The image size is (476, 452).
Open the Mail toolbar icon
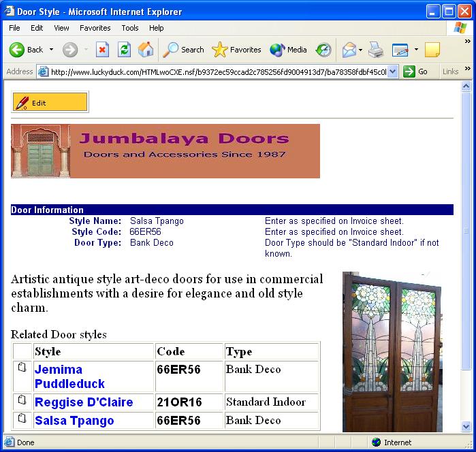coord(349,50)
